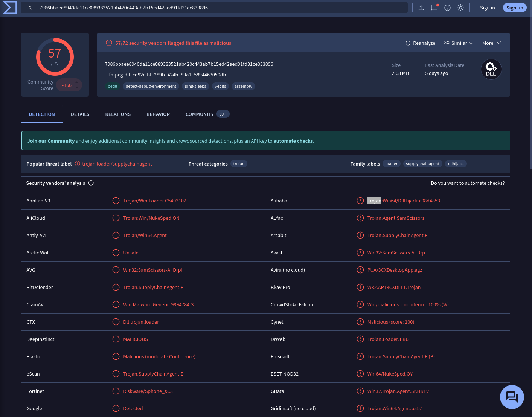Click the 57/72 detection score ring
This screenshot has height=417, width=532.
[x=55, y=57]
